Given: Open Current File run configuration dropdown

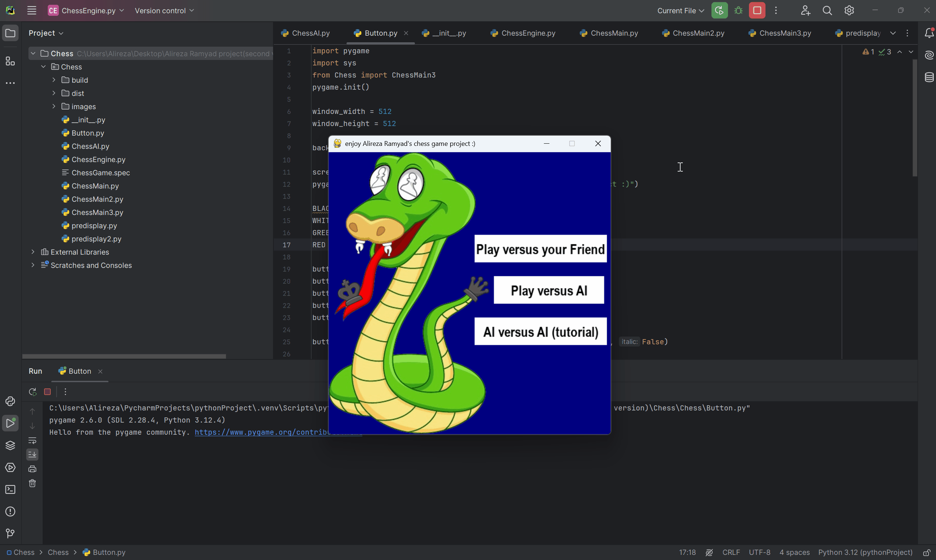Looking at the screenshot, I should [681, 11].
